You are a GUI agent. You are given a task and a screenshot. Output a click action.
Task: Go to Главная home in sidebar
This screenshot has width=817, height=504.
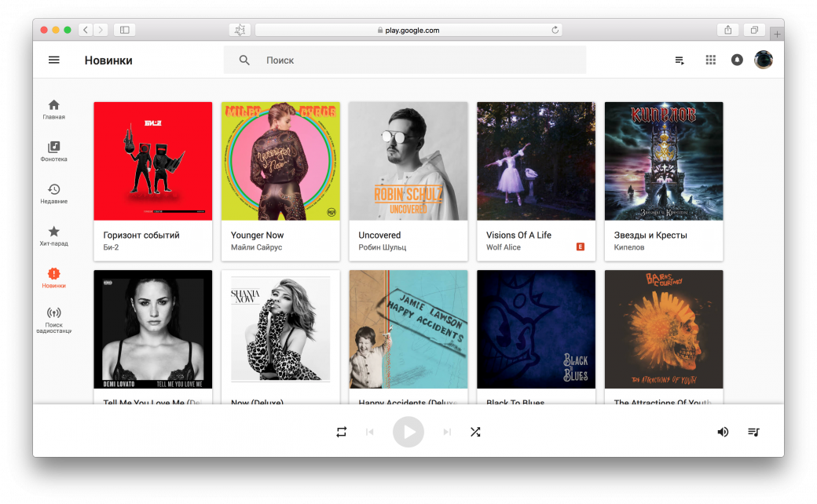[53, 109]
